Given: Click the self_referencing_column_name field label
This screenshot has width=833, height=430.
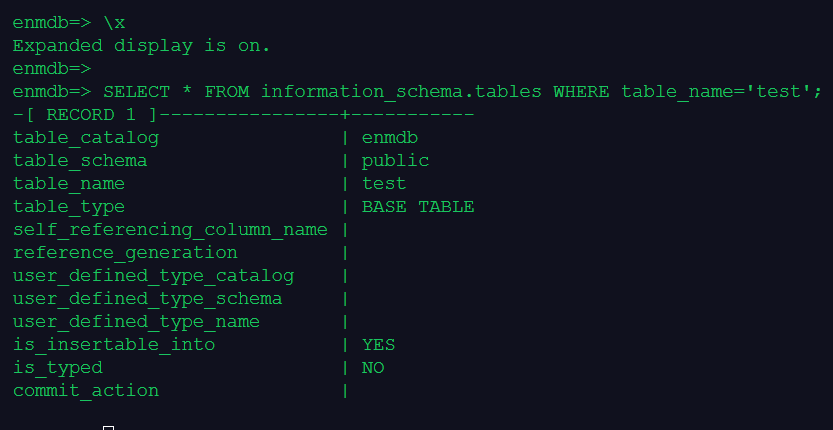Looking at the screenshot, I should coord(170,230).
